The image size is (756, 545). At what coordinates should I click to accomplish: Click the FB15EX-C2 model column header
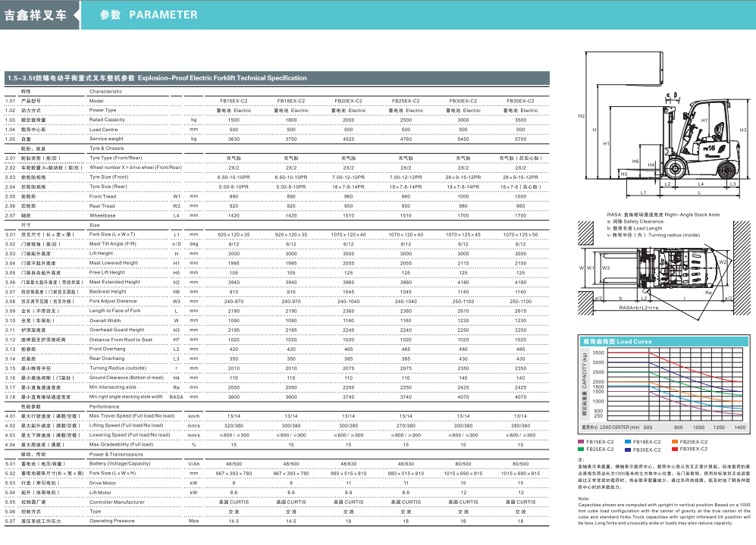[x=234, y=101]
